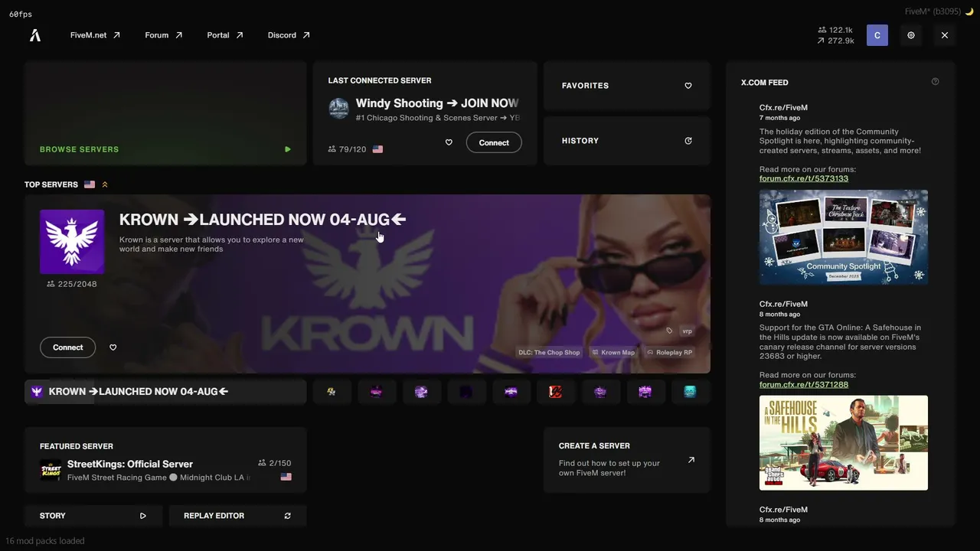
Task: Open the user account avatar labeled C
Action: tap(877, 35)
